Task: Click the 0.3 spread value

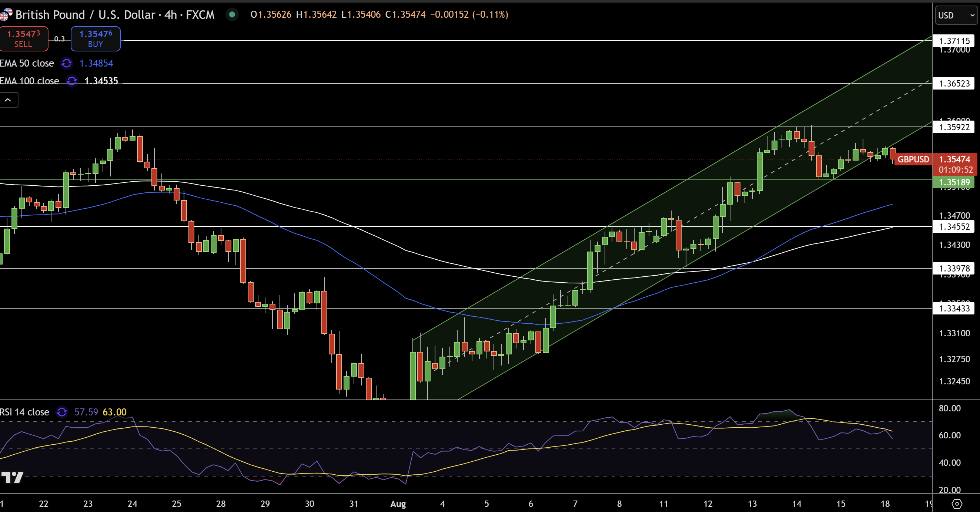Action: (x=59, y=39)
